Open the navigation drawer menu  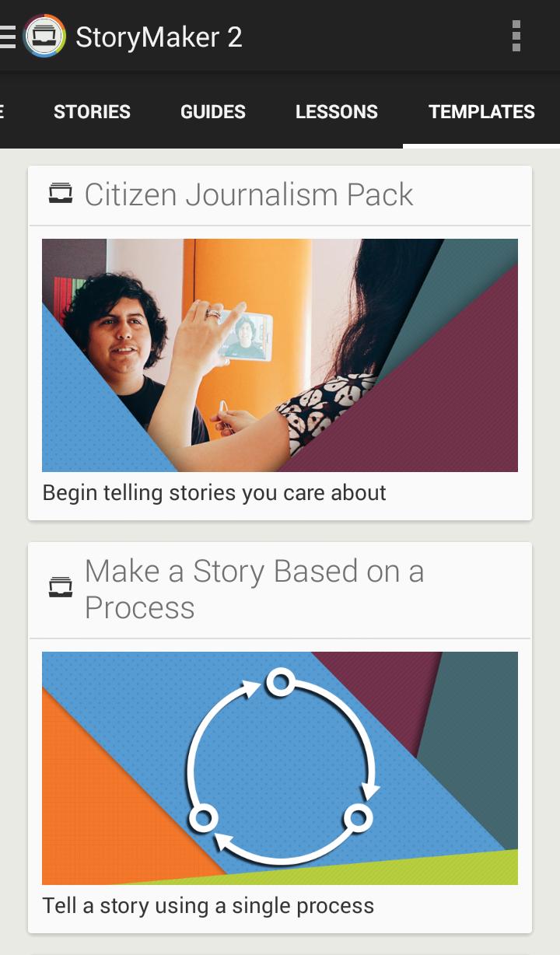[6, 35]
